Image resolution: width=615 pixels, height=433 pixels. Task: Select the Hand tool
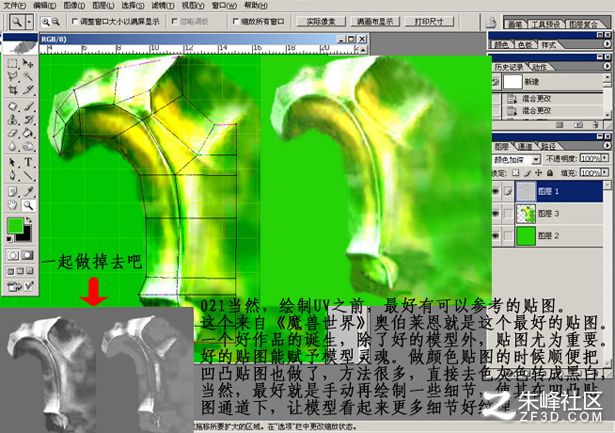(13, 205)
